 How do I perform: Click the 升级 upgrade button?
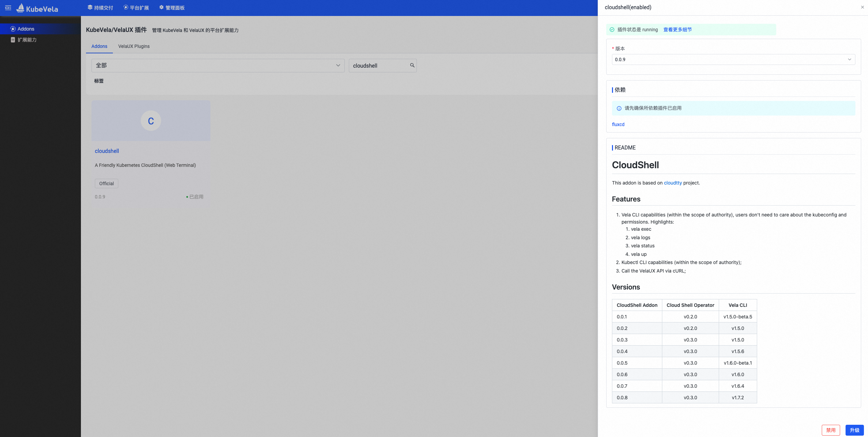point(854,430)
